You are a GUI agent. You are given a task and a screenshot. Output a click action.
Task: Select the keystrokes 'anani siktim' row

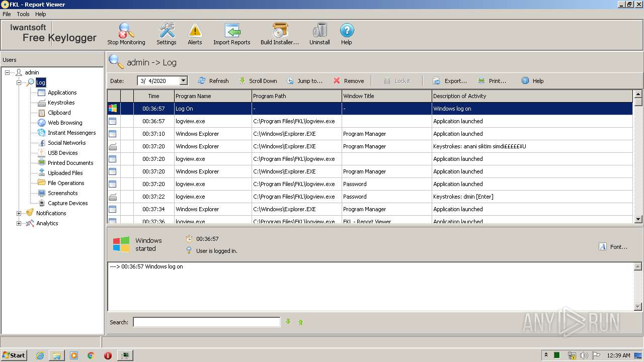370,146
